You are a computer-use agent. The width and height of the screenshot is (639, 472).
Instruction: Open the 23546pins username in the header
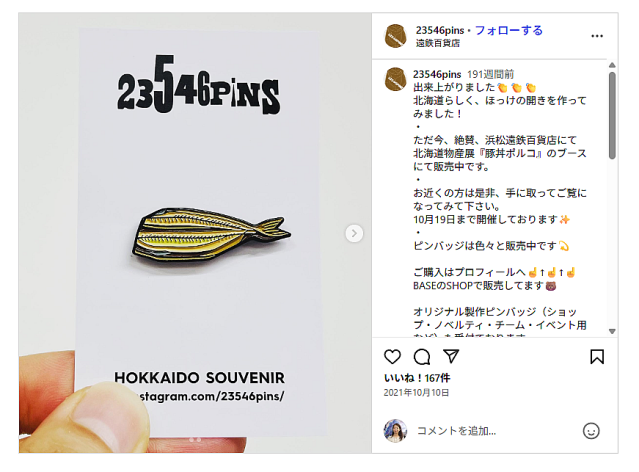point(440,30)
